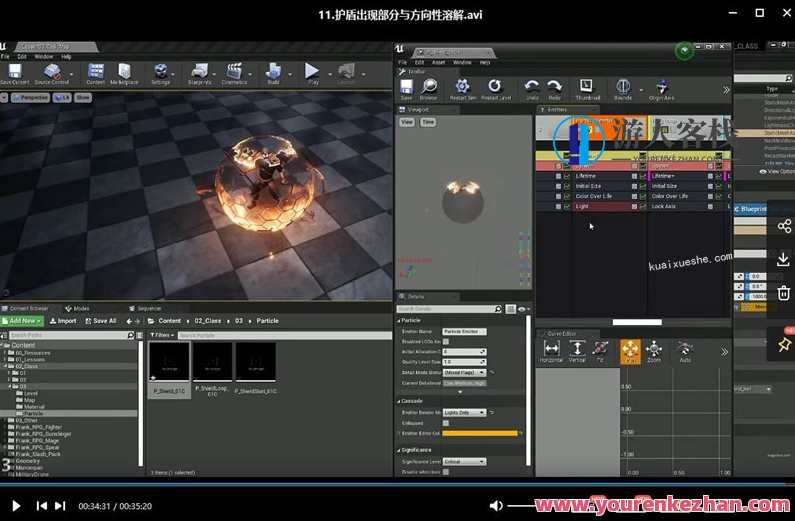Toggle the second emitter's Color Over Life checkbox
The height and width of the screenshot is (521, 795).
point(710,197)
